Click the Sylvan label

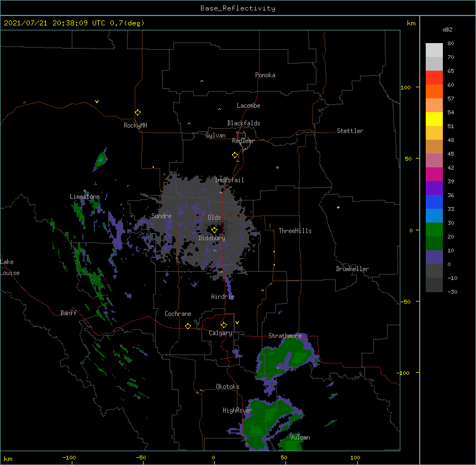pos(215,135)
